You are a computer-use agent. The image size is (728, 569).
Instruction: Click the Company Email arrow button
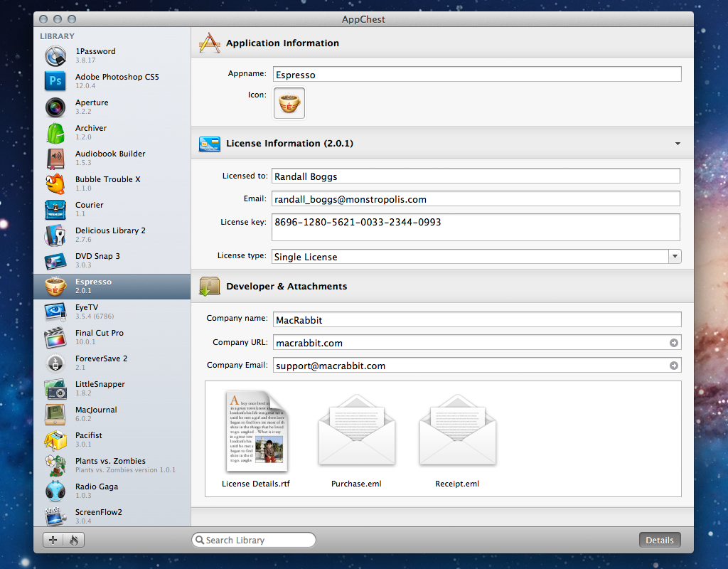[x=674, y=366]
